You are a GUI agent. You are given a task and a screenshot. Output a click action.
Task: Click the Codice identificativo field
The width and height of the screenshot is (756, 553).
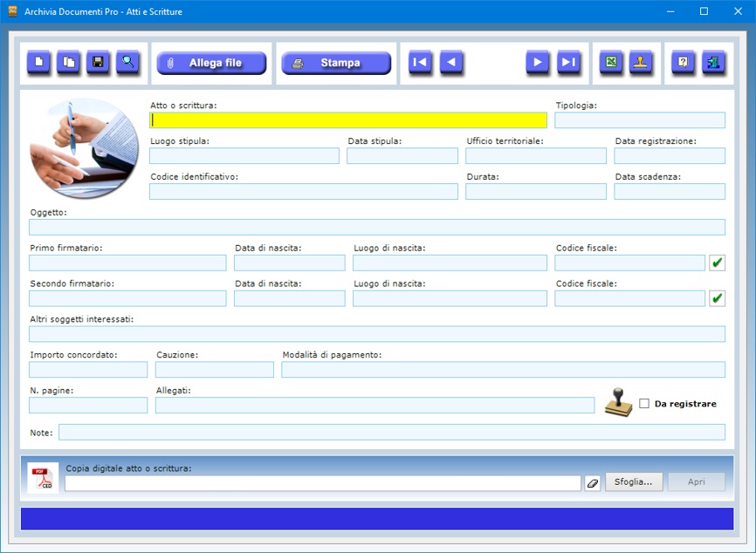tap(304, 192)
